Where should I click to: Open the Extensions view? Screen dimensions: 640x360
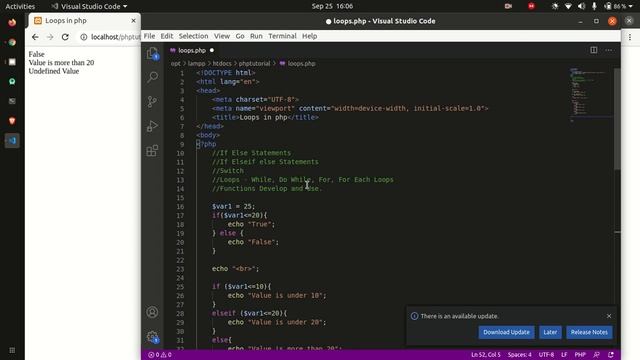click(152, 151)
